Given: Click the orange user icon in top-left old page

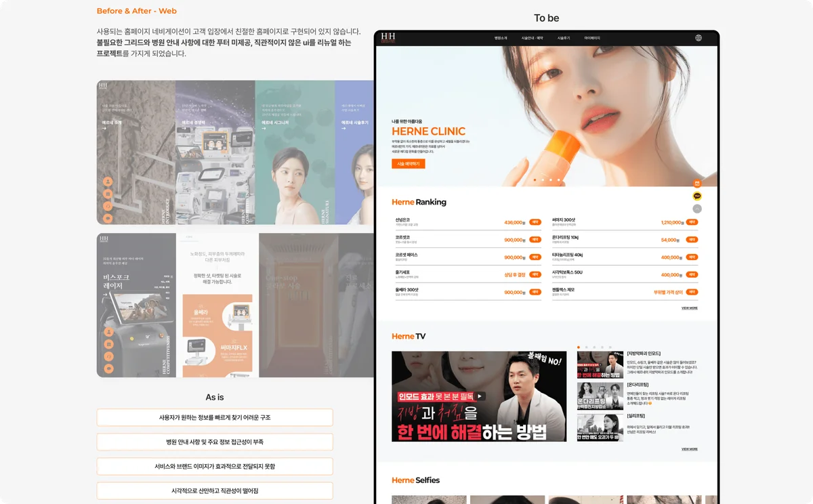Looking at the screenshot, I should pos(108,182).
